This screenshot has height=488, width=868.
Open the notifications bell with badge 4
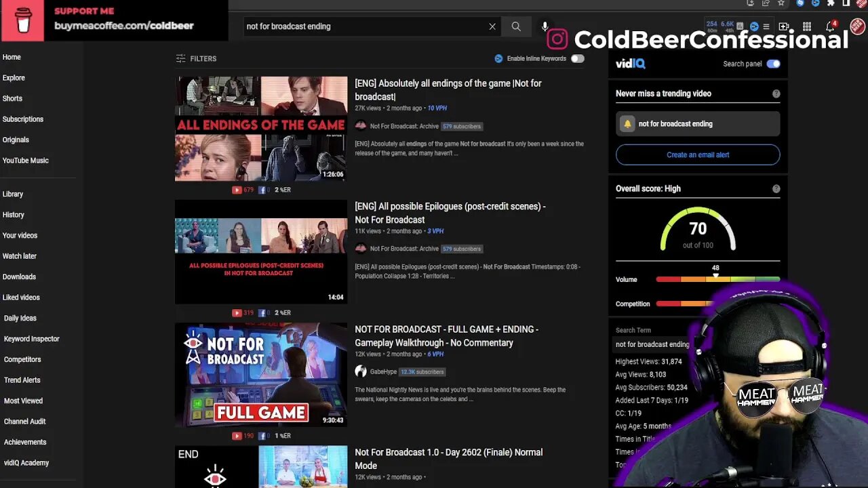pos(831,26)
